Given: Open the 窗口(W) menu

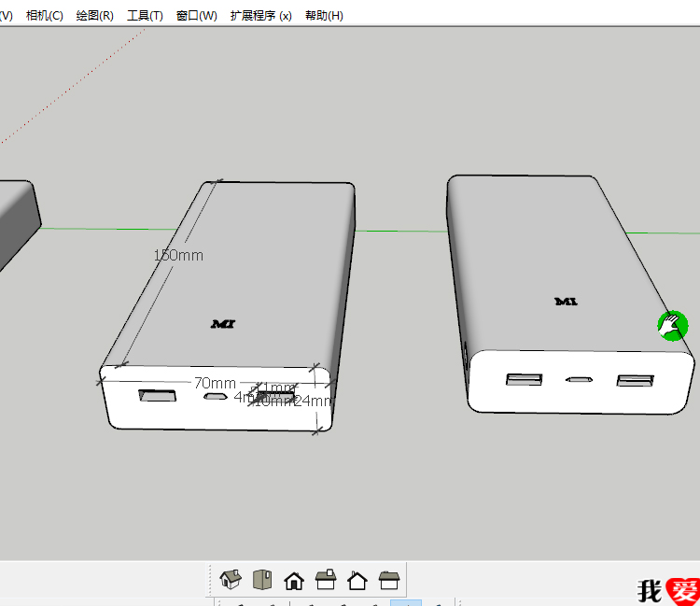Looking at the screenshot, I should [x=196, y=16].
